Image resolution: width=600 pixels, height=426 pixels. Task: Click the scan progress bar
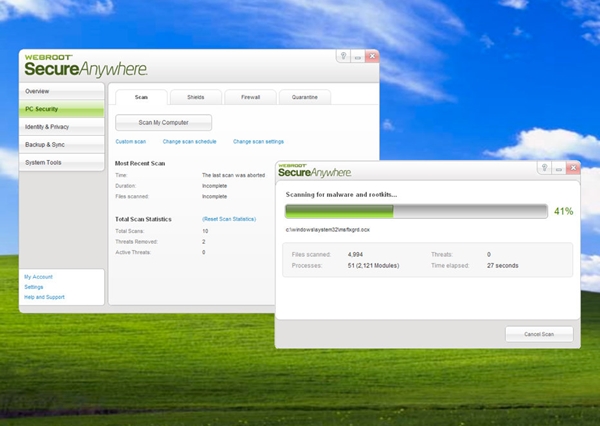pos(416,211)
